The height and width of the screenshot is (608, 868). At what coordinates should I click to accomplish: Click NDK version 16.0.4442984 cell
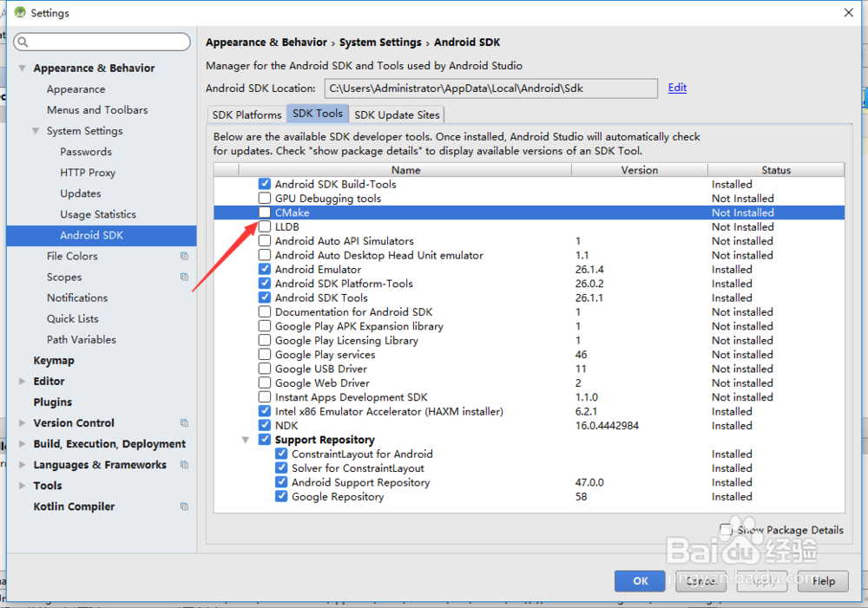point(607,426)
